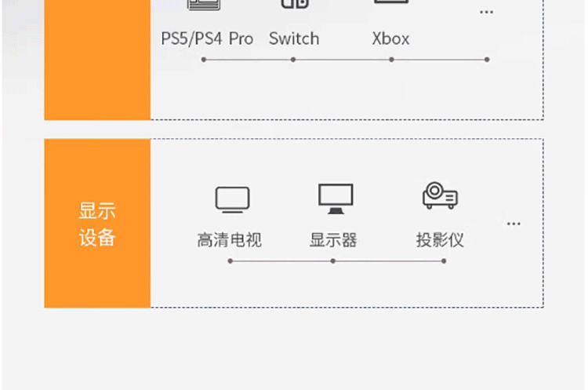Select the 显示器 text label
Image resolution: width=588 pixels, height=390 pixels.
pyautogui.click(x=333, y=240)
